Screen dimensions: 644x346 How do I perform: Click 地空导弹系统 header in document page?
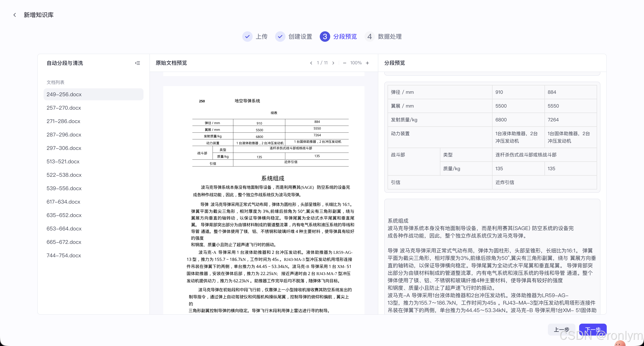[247, 101]
